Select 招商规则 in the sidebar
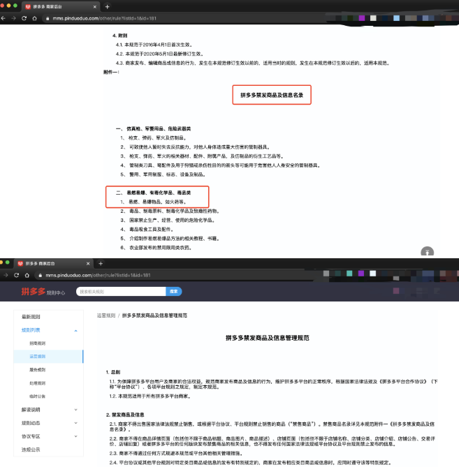Viewport: 459px width, 476px height. [37, 343]
